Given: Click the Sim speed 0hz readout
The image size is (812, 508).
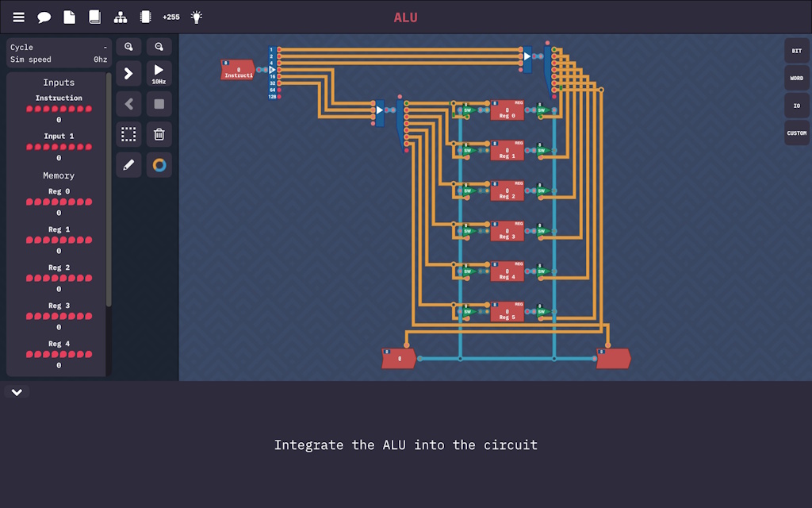Looking at the screenshot, I should click(x=59, y=60).
